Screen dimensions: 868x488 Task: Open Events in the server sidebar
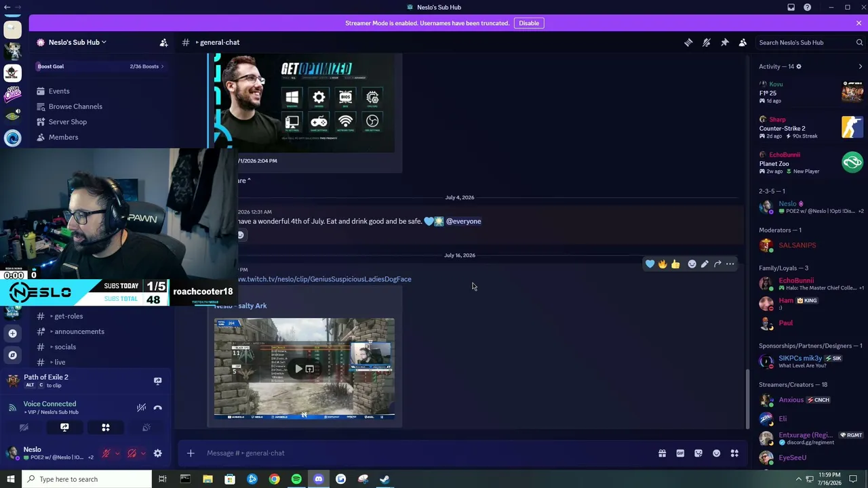(59, 91)
